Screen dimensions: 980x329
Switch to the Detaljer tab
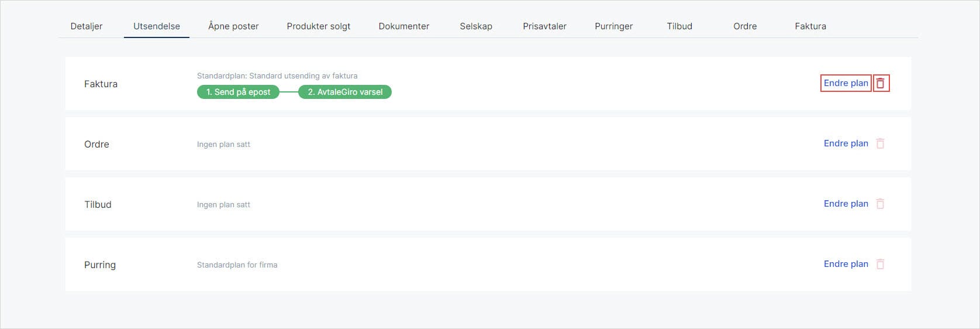[87, 26]
